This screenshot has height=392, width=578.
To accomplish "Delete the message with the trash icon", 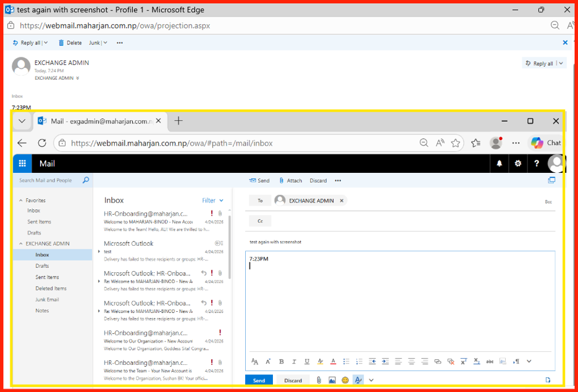I will coord(70,43).
